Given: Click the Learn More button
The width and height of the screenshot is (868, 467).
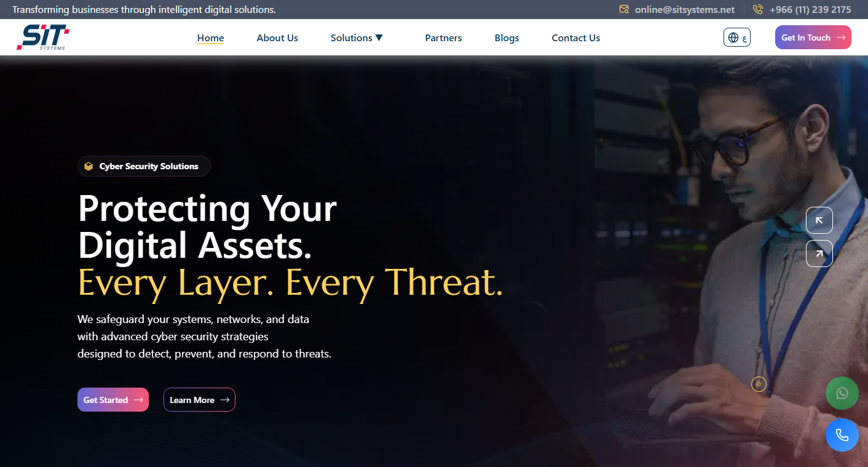Looking at the screenshot, I should pyautogui.click(x=199, y=400).
